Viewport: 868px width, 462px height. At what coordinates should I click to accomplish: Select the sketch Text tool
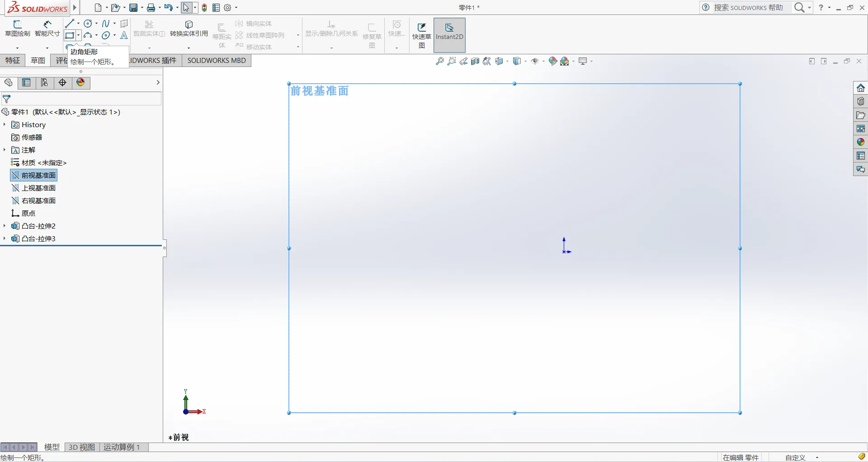[124, 35]
